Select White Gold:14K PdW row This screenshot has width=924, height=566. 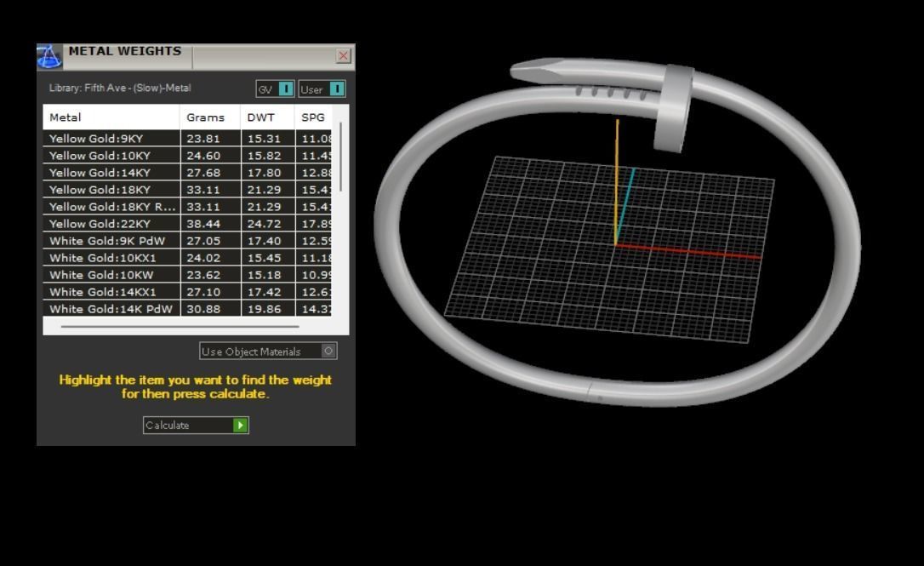click(187, 309)
